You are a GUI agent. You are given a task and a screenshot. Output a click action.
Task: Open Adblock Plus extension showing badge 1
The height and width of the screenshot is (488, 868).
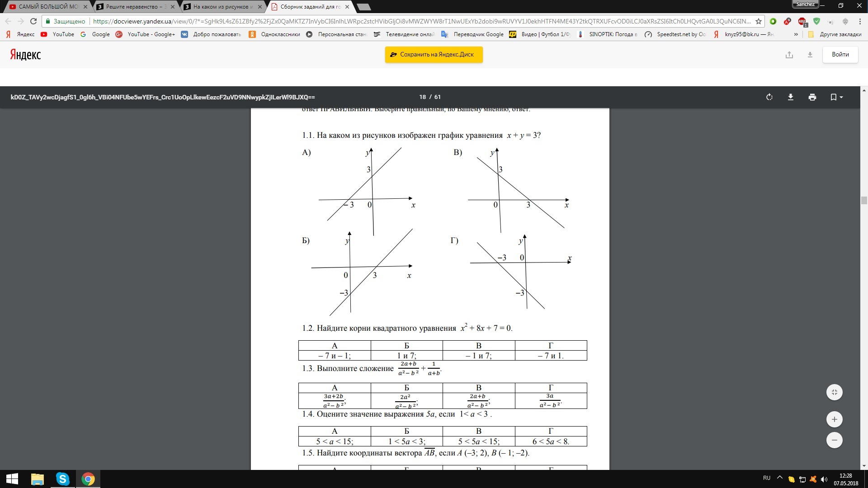point(801,21)
